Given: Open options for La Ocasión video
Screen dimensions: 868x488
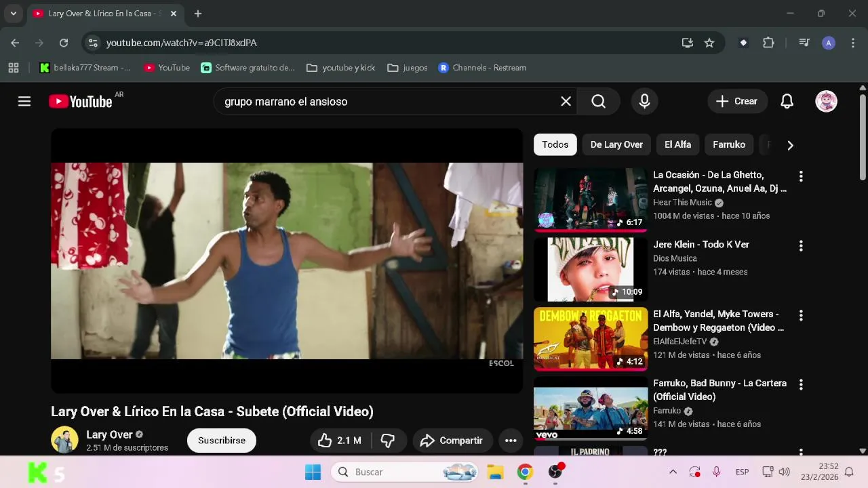Looking at the screenshot, I should (801, 176).
